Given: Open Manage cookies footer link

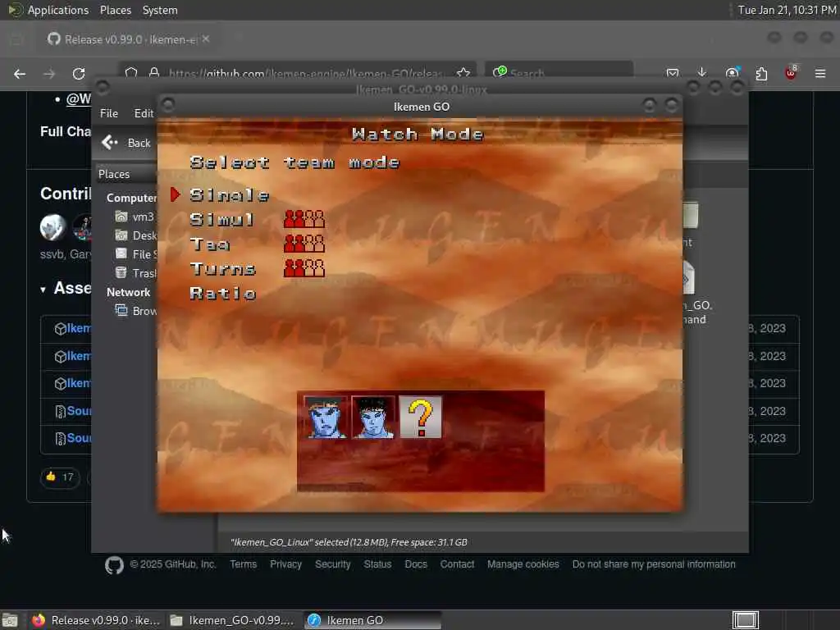Looking at the screenshot, I should pos(523,564).
